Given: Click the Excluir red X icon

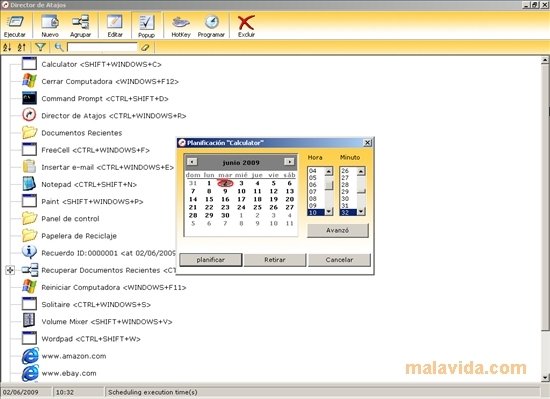Looking at the screenshot, I should 246,22.
